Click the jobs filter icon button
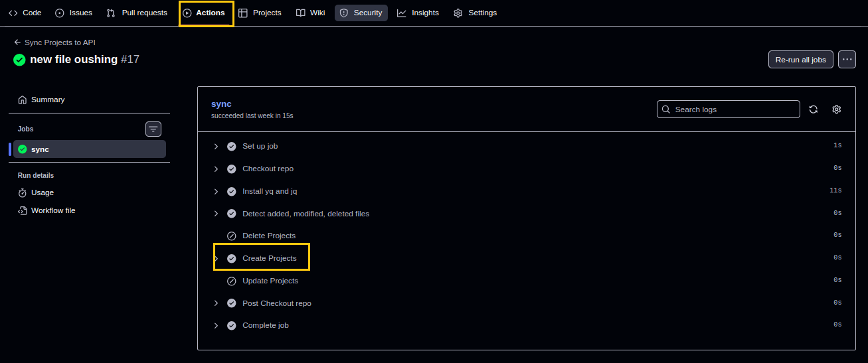 153,129
